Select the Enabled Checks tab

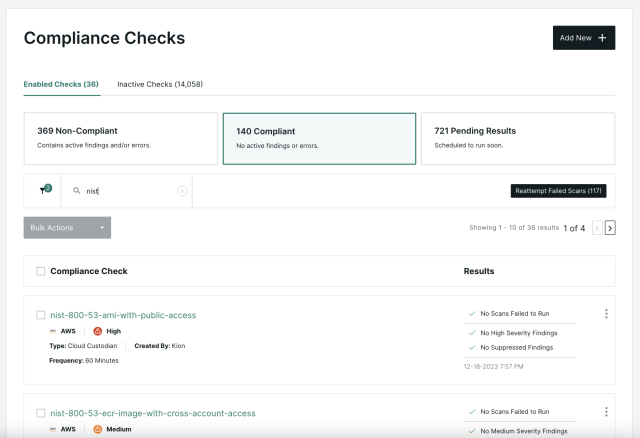tap(61, 84)
